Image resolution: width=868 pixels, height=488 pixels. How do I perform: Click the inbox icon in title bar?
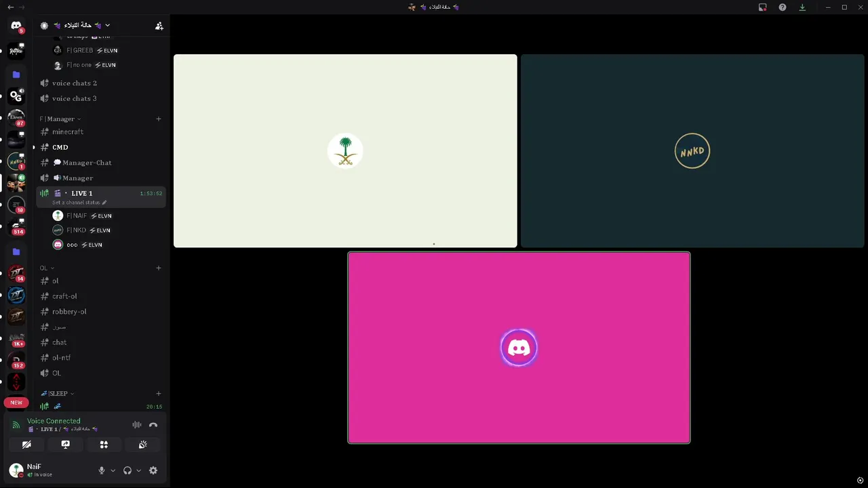point(763,7)
